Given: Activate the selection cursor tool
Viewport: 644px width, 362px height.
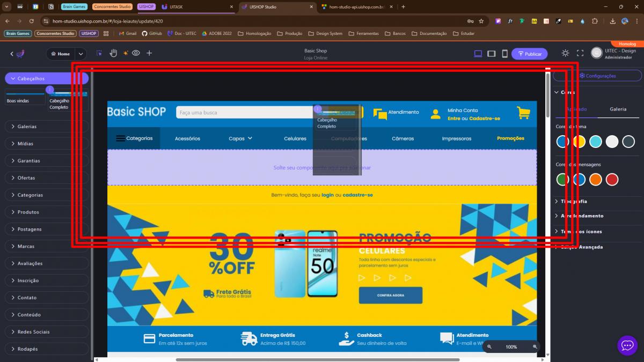Looking at the screenshot, I should pos(99,53).
